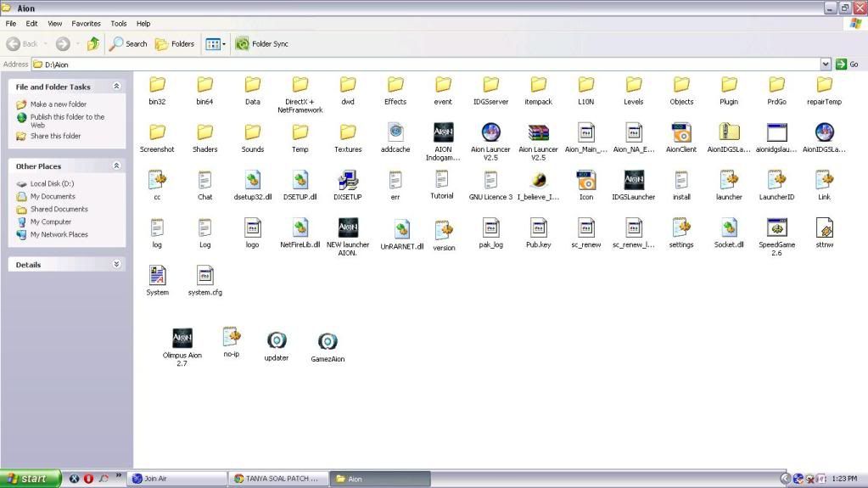Screen dimensions: 868x488
Task: Select the Icon ico file
Action: (x=586, y=181)
